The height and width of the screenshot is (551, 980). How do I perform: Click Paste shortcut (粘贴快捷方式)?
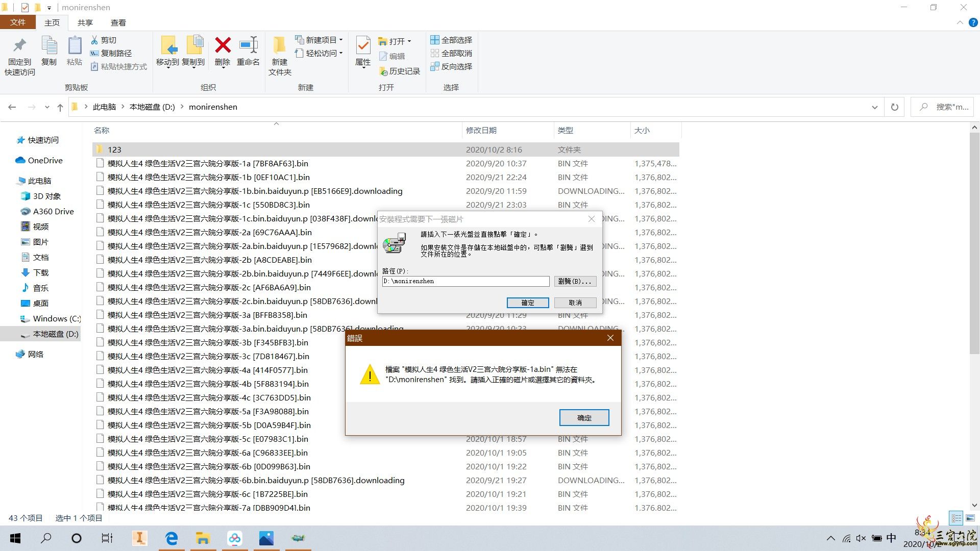click(118, 66)
